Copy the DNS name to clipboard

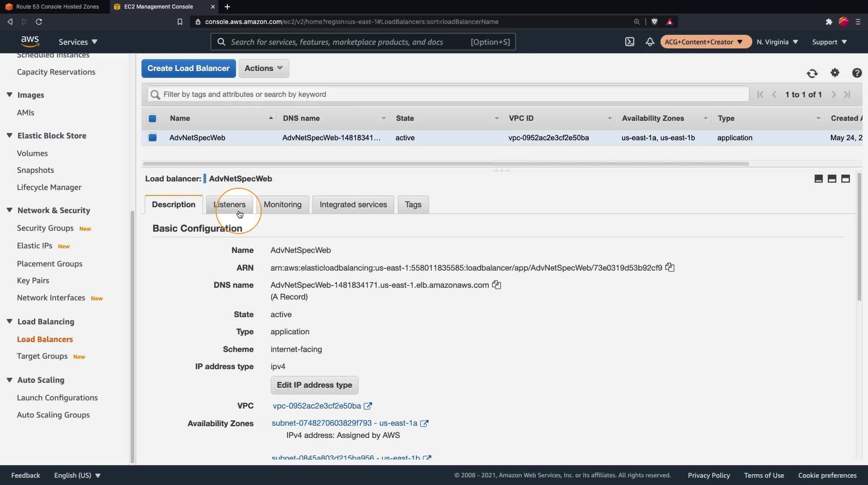pyautogui.click(x=496, y=285)
